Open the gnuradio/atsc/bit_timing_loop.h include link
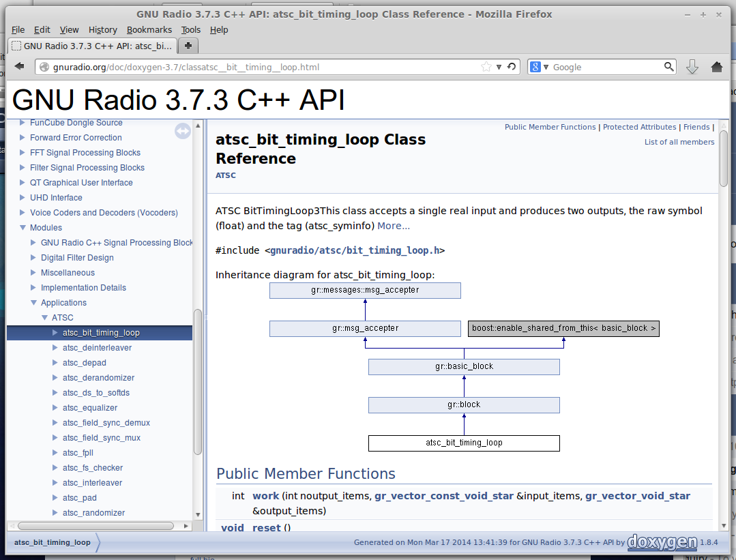Screen dimensions: 736x560 [355, 250]
